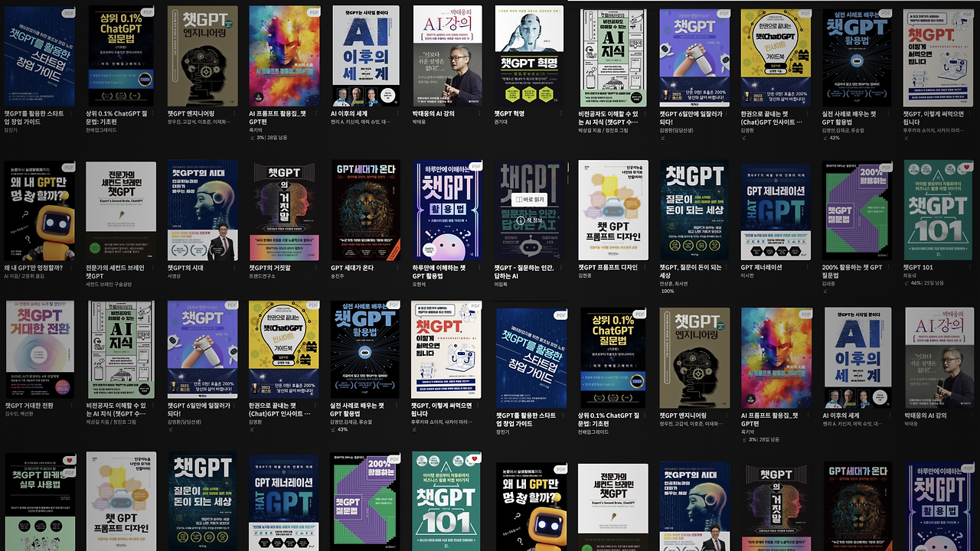Open more options beside second-row 챗GPT의 시대
The height and width of the screenshot is (551, 980).
235,268
